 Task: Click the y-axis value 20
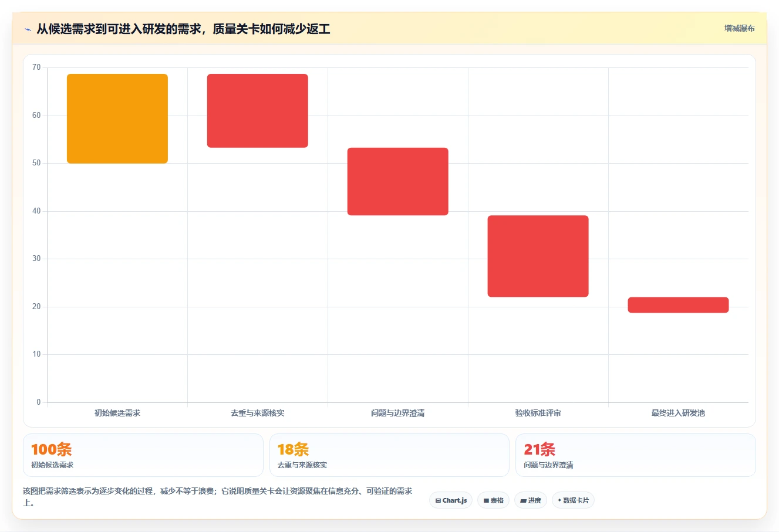tap(36, 307)
